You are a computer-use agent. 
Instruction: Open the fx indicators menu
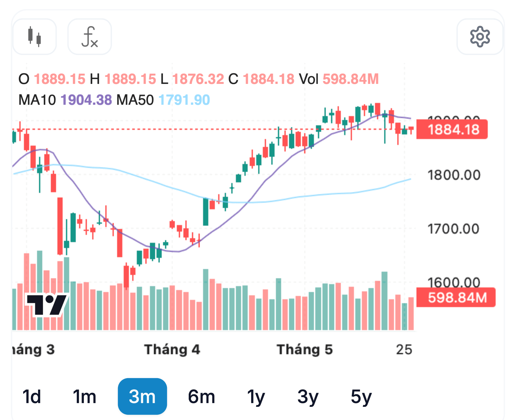(x=90, y=37)
